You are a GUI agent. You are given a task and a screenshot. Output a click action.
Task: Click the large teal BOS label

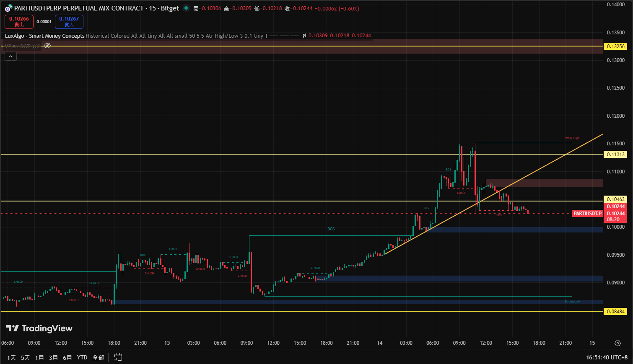[331, 229]
